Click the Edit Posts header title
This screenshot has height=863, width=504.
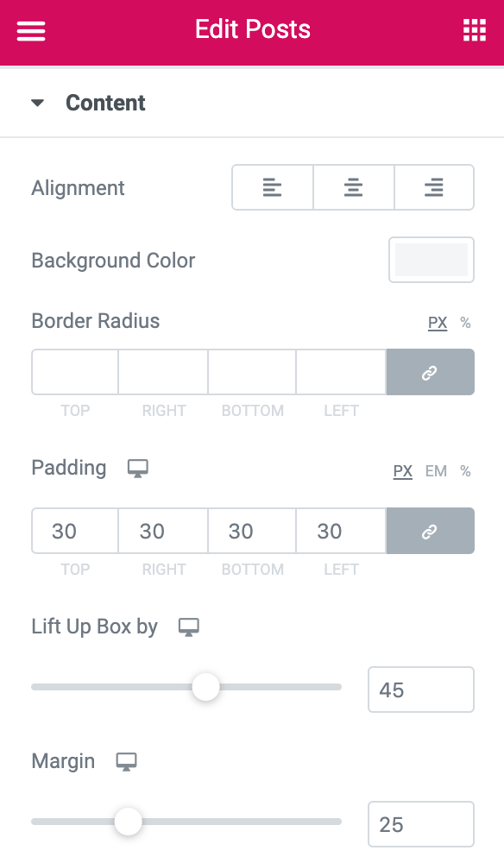point(251,29)
